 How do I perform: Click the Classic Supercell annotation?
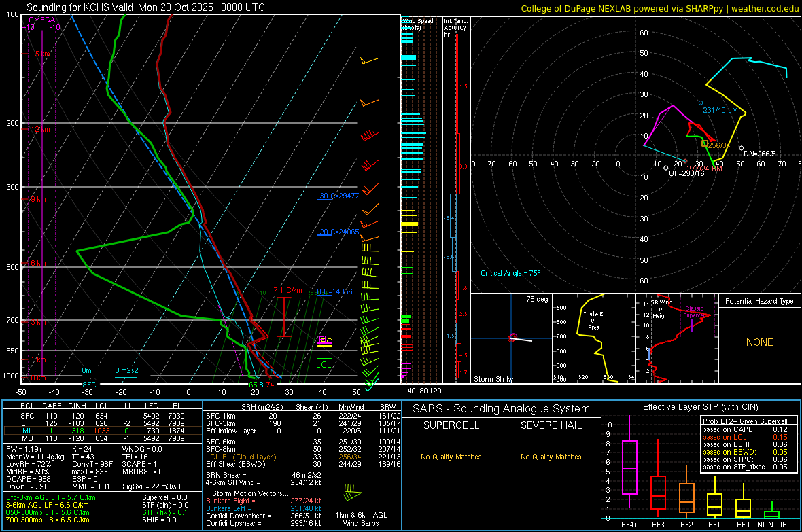[695, 312]
